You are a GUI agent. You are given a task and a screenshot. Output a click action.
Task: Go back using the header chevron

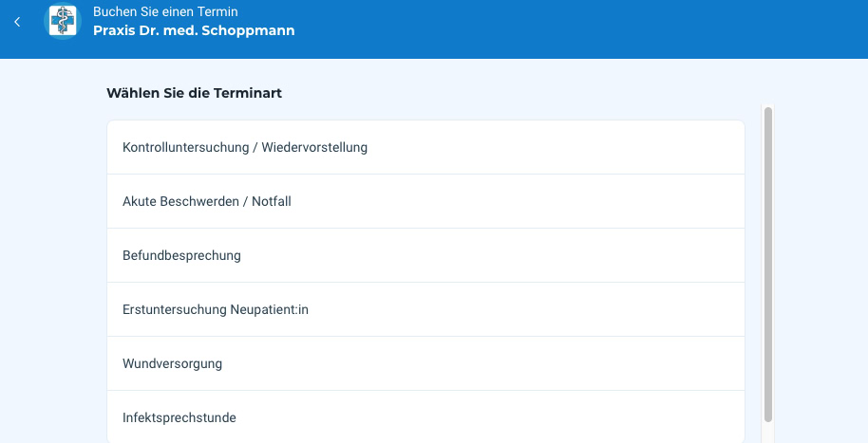click(17, 21)
